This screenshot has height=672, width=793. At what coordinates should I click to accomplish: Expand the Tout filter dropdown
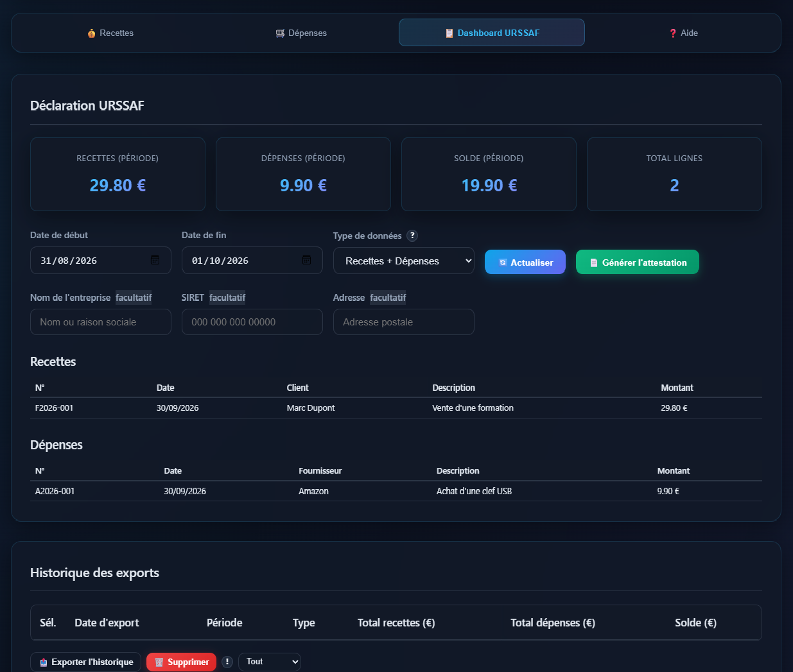270,662
